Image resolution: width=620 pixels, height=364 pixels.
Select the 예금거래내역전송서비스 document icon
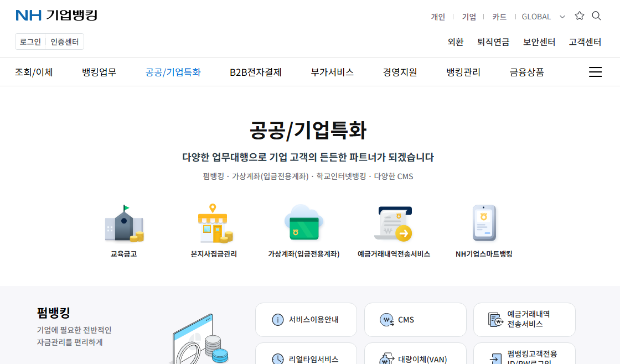[394, 223]
